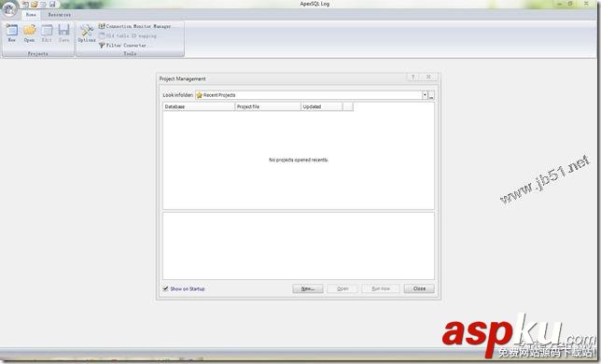Select Old table ID mapping tool

tap(128, 35)
